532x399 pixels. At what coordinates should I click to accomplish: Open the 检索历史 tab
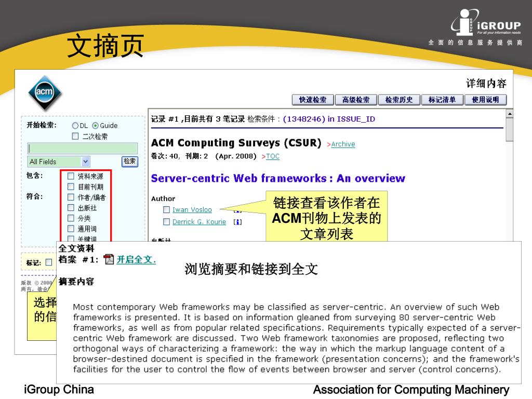click(x=399, y=100)
